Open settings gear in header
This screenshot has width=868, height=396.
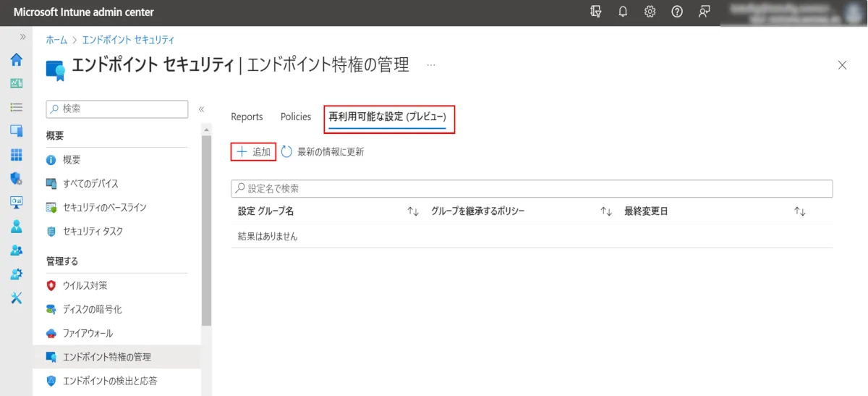[650, 12]
